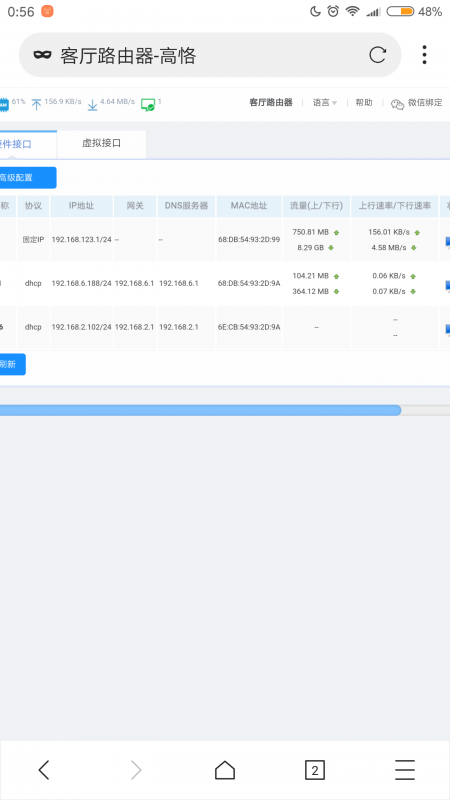Open the tab switcher showing 2 tabs
450x800 pixels.
pyautogui.click(x=315, y=770)
